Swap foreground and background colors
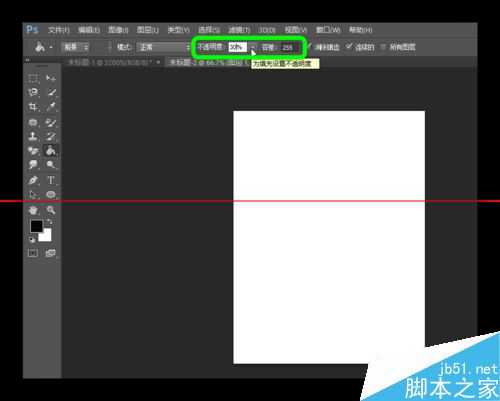Image resolution: width=500 pixels, height=401 pixels. coord(49,222)
